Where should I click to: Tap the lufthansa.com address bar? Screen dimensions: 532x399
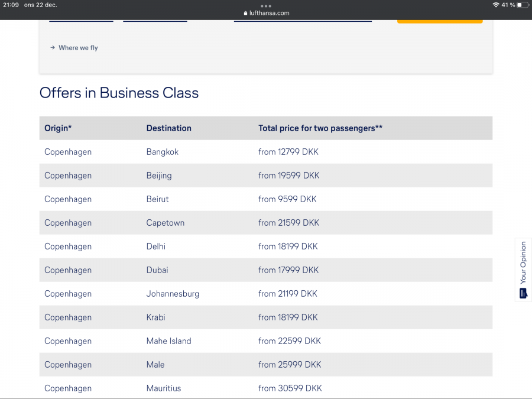tap(266, 13)
